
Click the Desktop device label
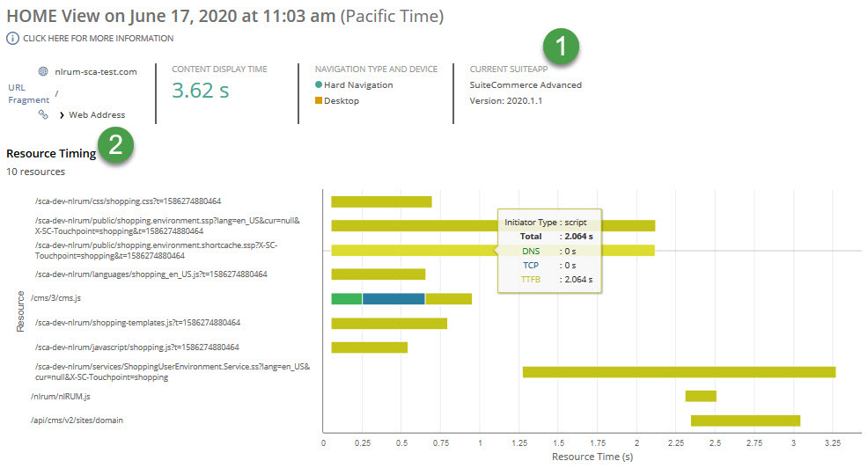[x=342, y=100]
